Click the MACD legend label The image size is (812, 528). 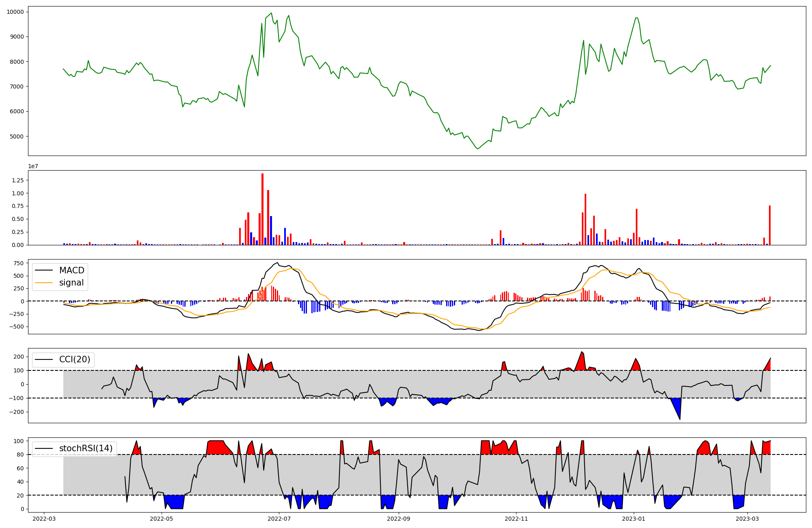pyautogui.click(x=71, y=270)
